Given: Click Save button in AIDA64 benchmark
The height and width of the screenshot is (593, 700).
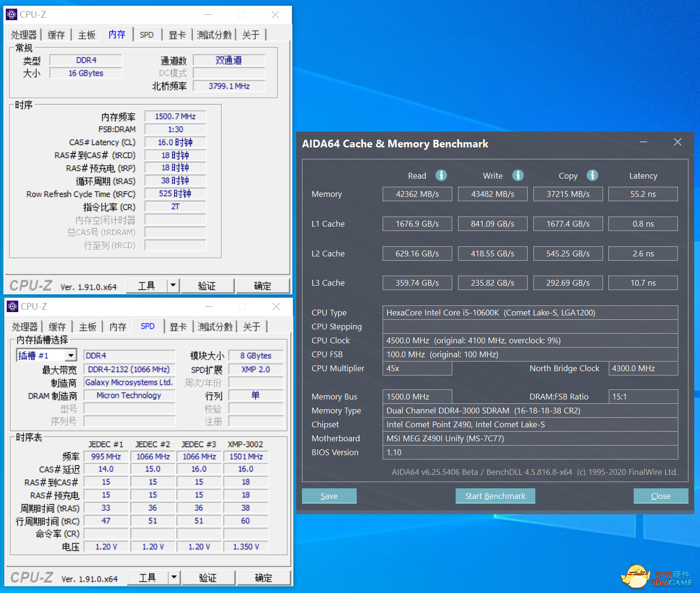Looking at the screenshot, I should (329, 496).
